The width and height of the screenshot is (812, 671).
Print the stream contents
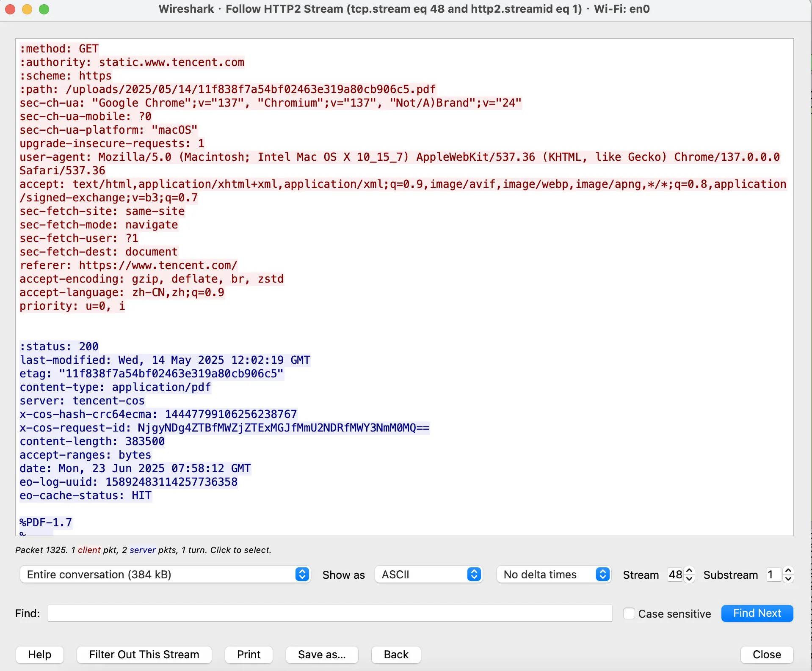(249, 654)
